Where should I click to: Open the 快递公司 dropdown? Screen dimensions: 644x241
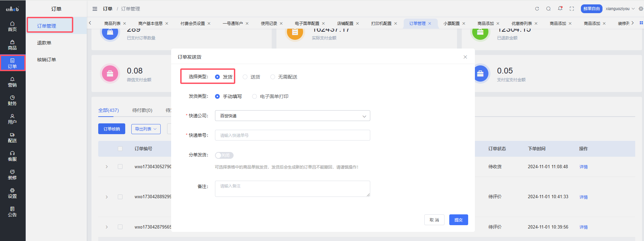292,116
